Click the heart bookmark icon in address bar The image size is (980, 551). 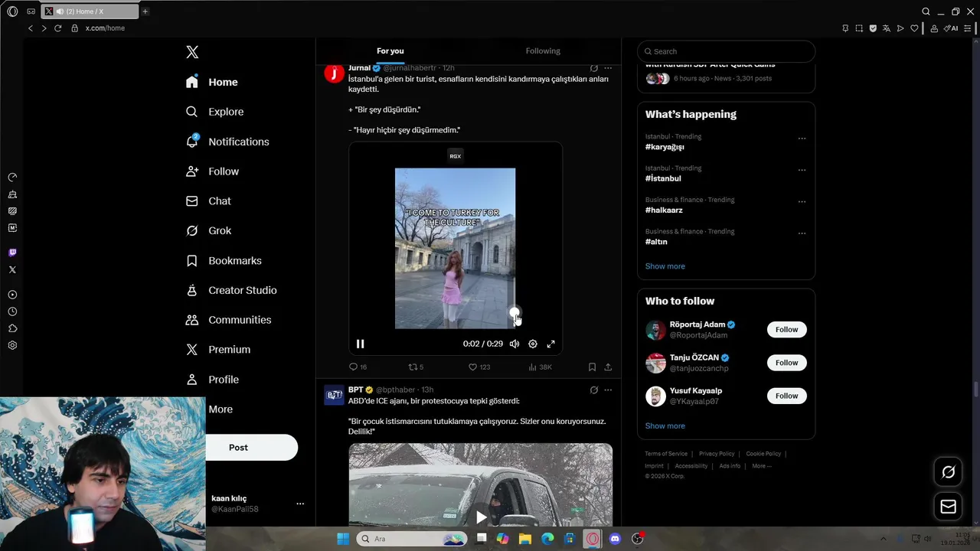(x=914, y=28)
